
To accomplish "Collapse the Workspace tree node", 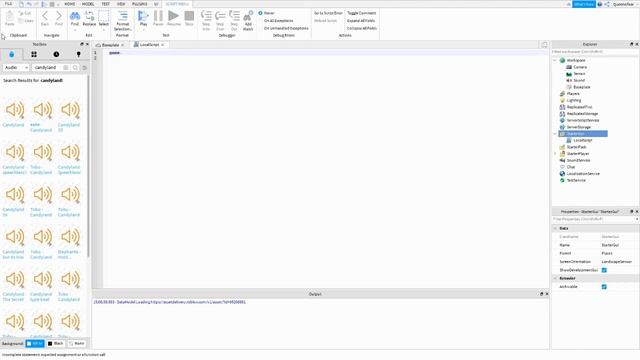I will click(555, 60).
